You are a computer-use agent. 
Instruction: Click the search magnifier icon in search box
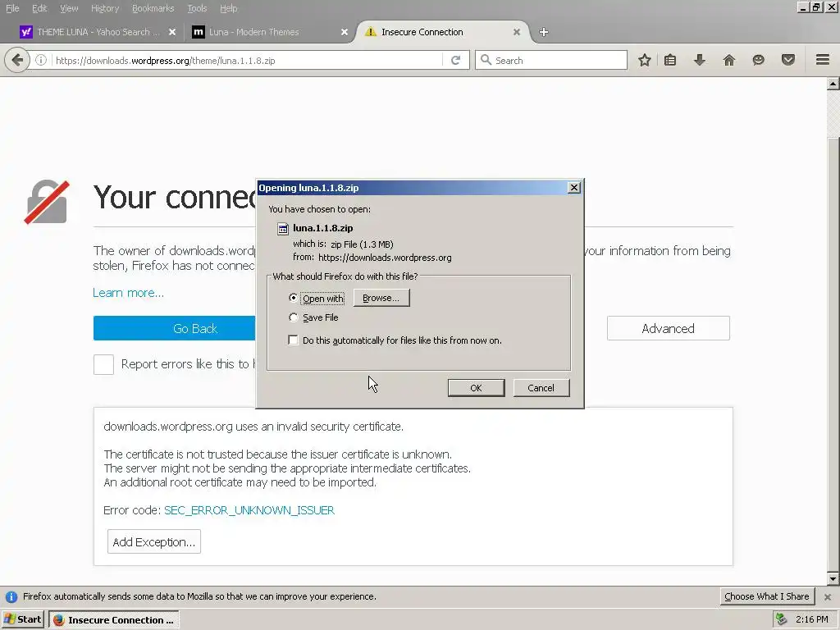[486, 60]
